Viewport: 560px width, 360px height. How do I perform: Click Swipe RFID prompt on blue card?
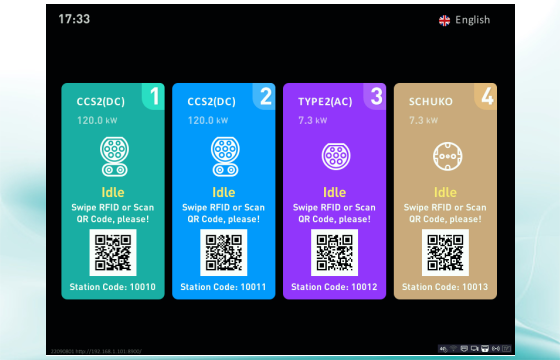point(224,213)
